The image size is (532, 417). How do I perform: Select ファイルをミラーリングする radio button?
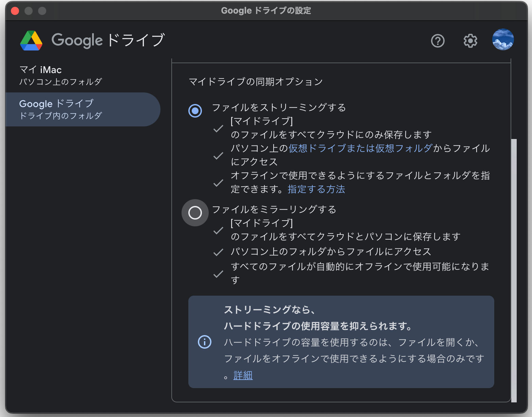click(195, 213)
